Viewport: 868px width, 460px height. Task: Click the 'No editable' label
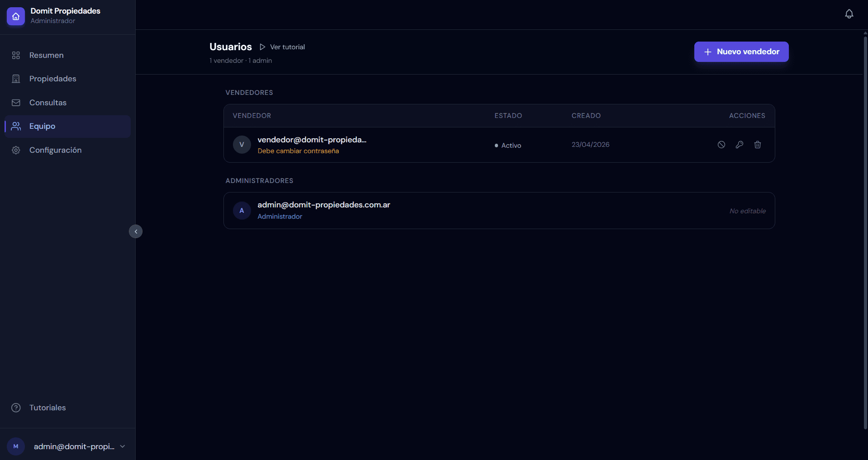(x=748, y=211)
